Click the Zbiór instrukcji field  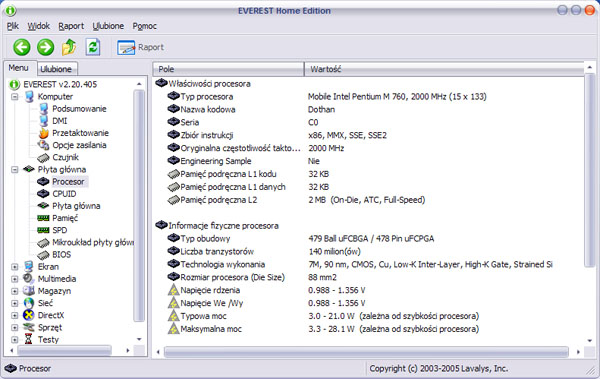[277, 135]
